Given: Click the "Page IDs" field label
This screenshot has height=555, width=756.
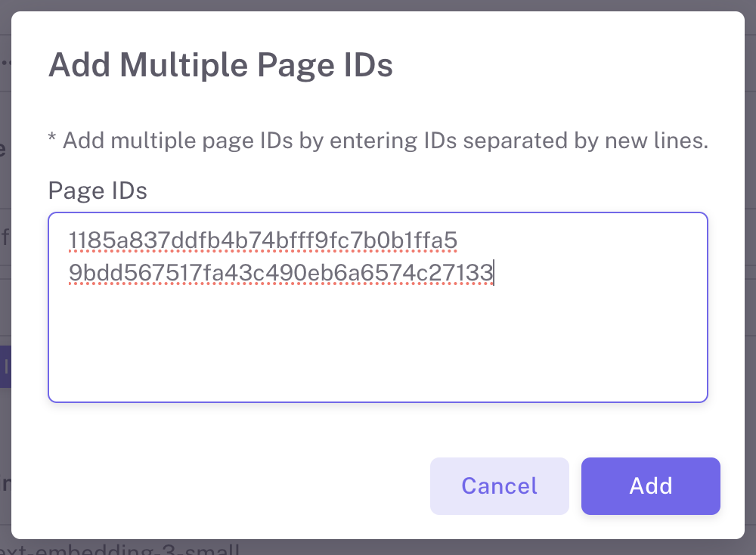Looking at the screenshot, I should coord(98,191).
